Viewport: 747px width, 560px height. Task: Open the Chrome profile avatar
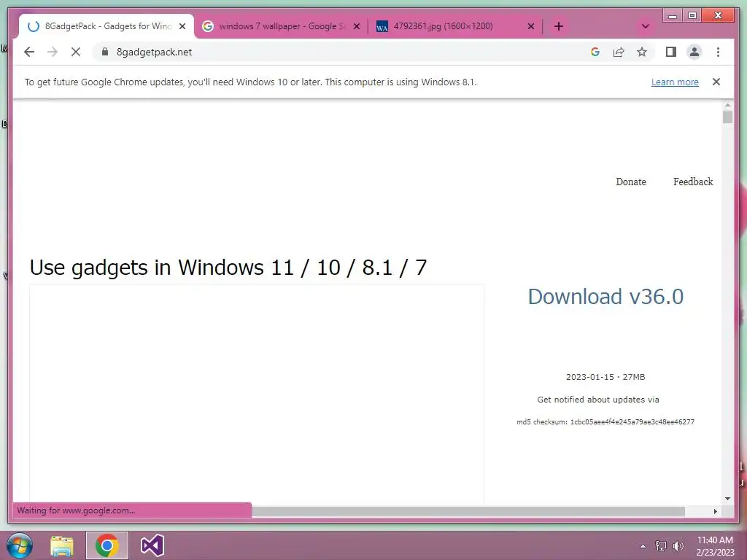(x=694, y=52)
